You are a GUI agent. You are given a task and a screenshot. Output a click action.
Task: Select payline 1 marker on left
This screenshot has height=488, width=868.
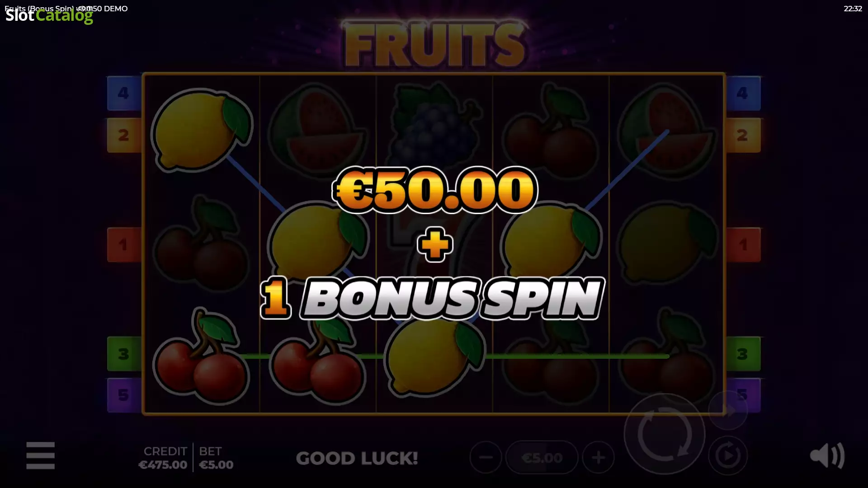click(x=124, y=245)
